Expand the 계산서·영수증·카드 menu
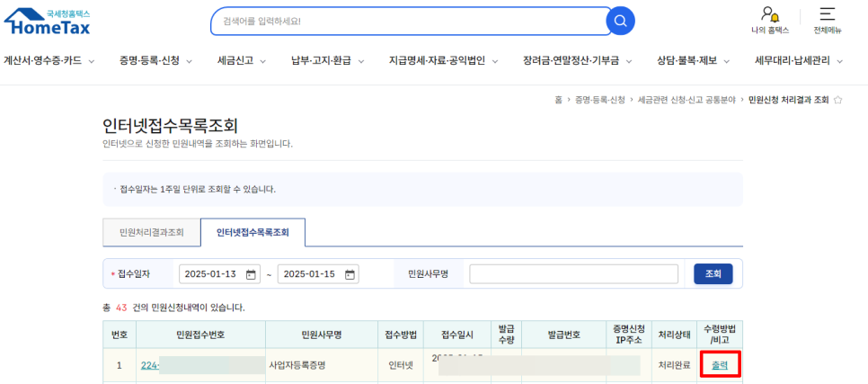This screenshot has width=868, height=384. point(49,61)
